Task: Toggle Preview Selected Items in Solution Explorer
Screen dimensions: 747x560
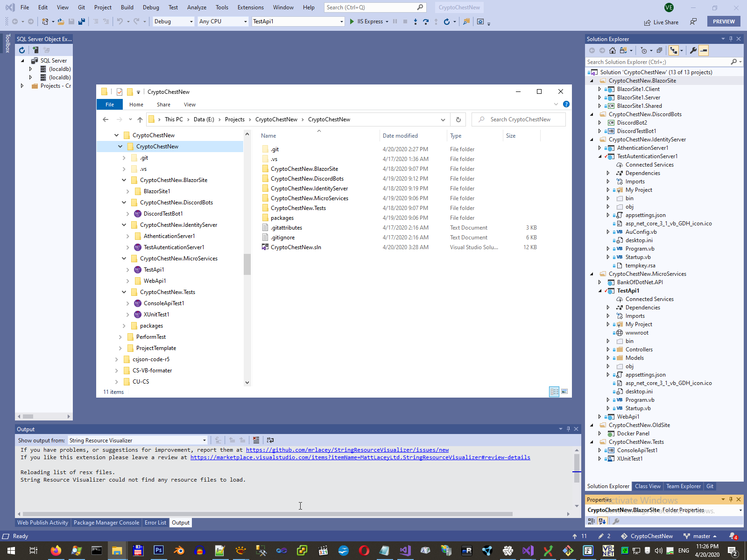Action: (704, 50)
